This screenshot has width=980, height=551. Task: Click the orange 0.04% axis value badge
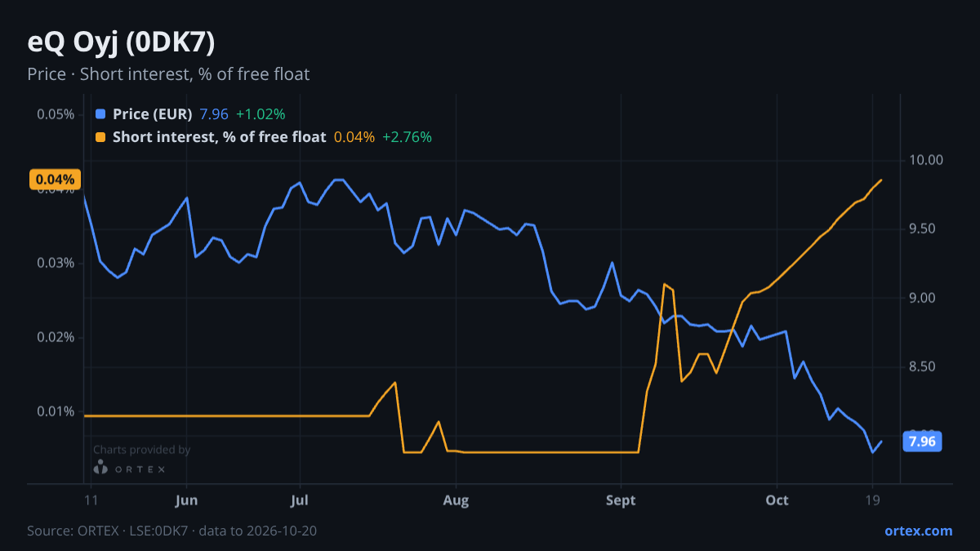click(56, 180)
